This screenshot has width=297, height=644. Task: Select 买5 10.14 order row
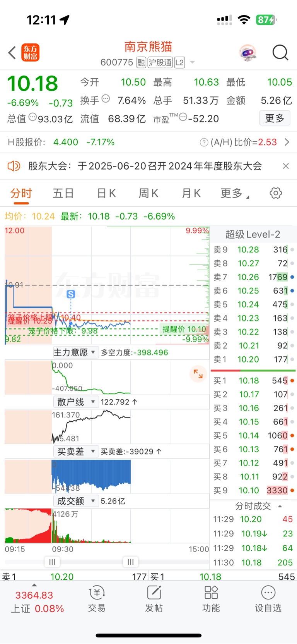pyautogui.click(x=254, y=436)
